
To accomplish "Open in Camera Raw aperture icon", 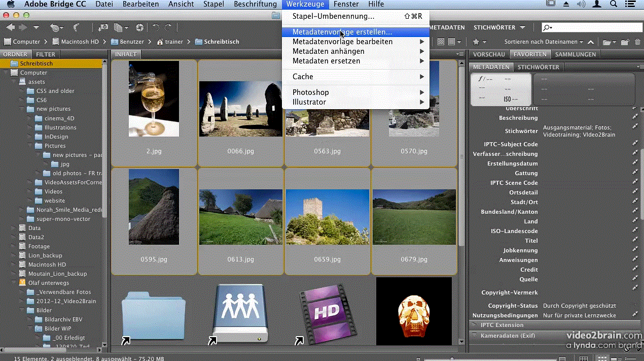I will [x=139, y=27].
